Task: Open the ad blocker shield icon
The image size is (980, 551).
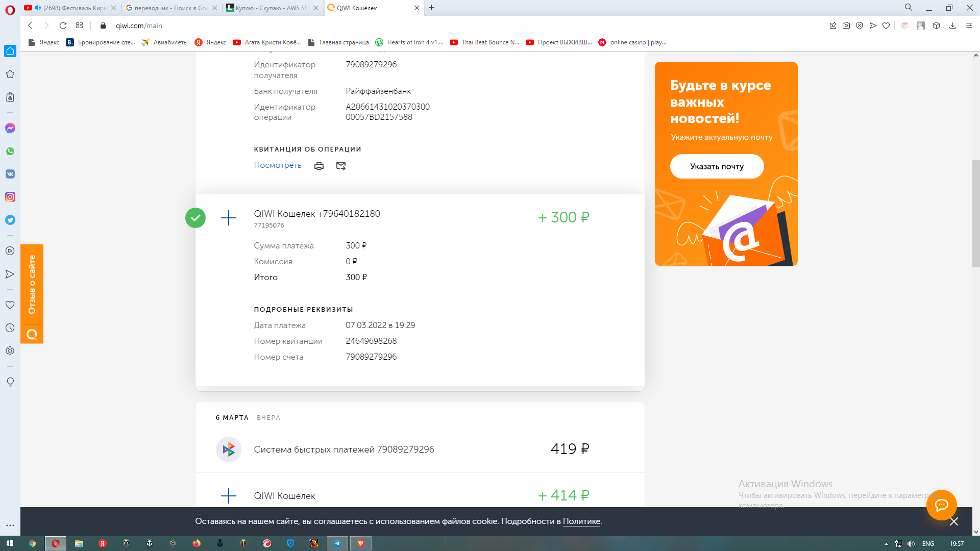Action: point(860,26)
